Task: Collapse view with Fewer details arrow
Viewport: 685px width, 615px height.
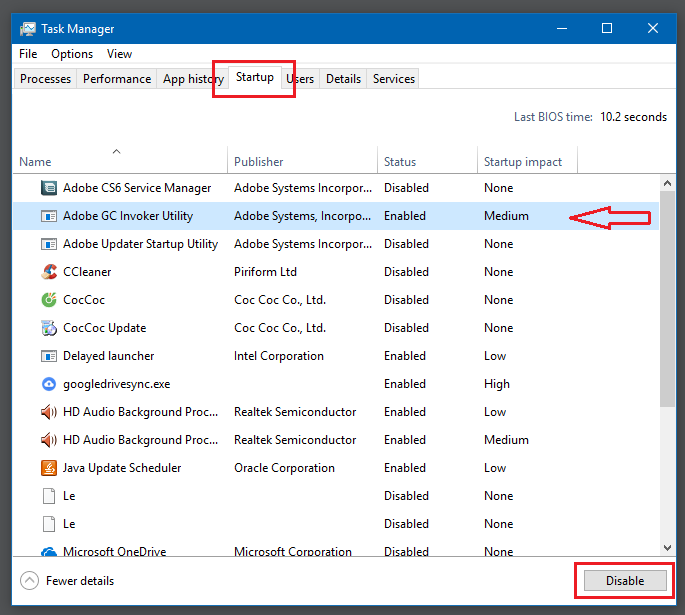Action: coord(29,580)
